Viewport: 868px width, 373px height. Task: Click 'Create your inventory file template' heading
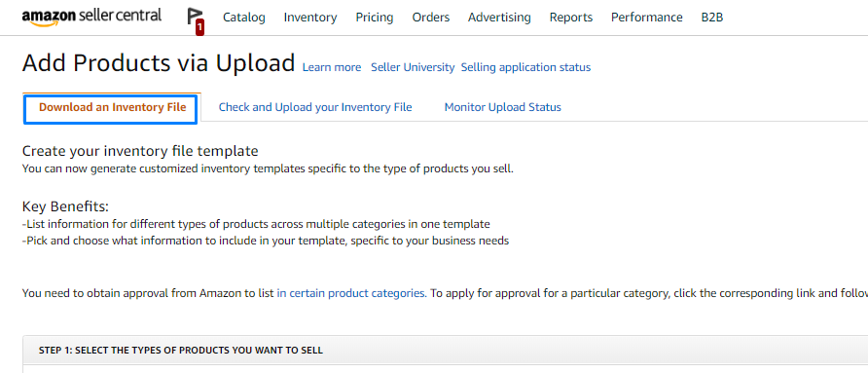click(x=140, y=151)
